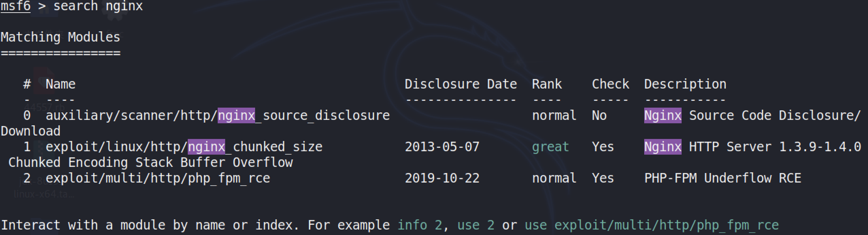Screen dimensions: 868x235
Task: Click the 2013-05-07 disclosure date
Action: pyautogui.click(x=442, y=147)
